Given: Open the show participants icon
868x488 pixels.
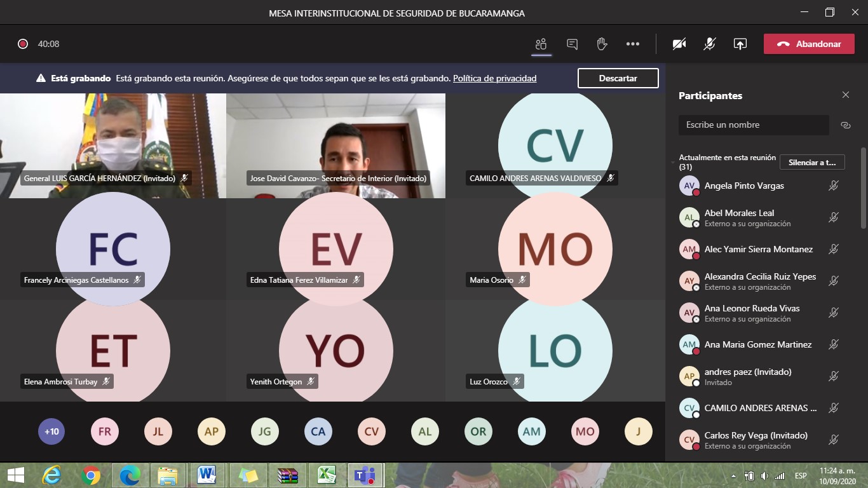Looking at the screenshot, I should point(541,44).
